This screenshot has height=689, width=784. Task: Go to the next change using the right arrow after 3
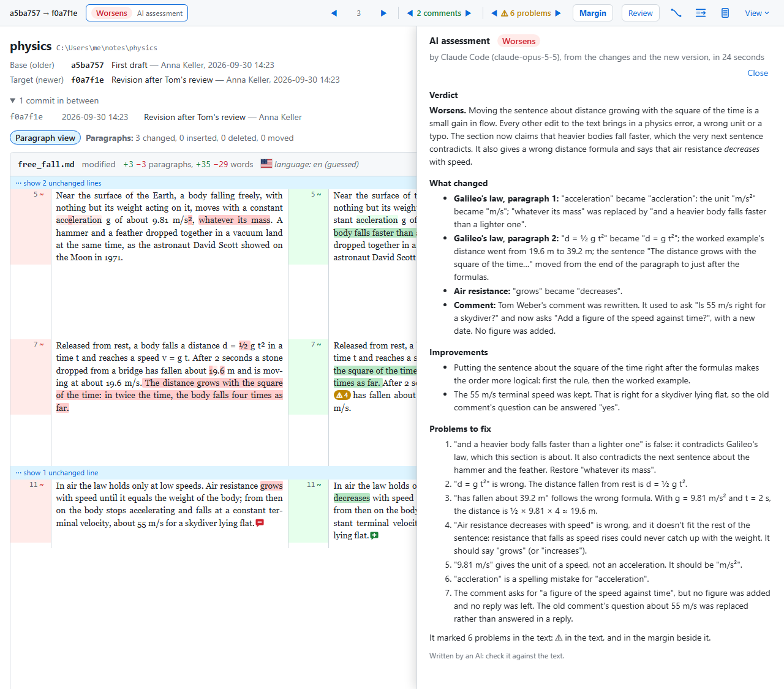click(x=383, y=13)
